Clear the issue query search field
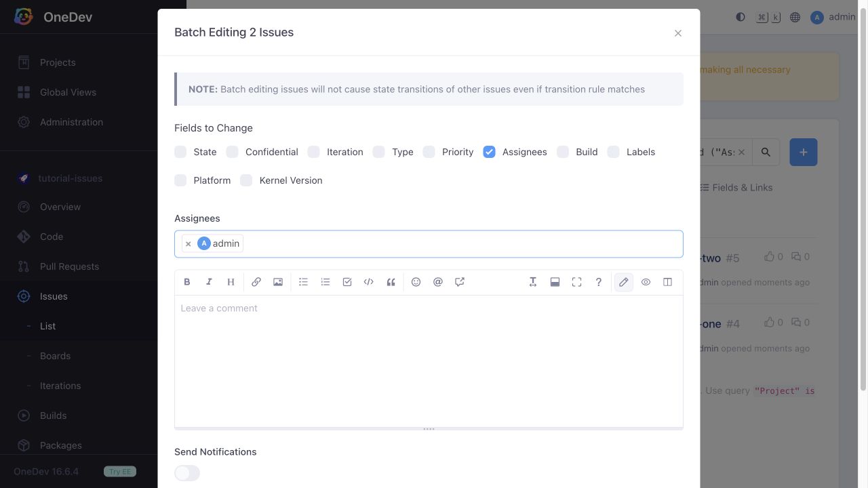Image resolution: width=868 pixels, height=488 pixels. point(741,152)
